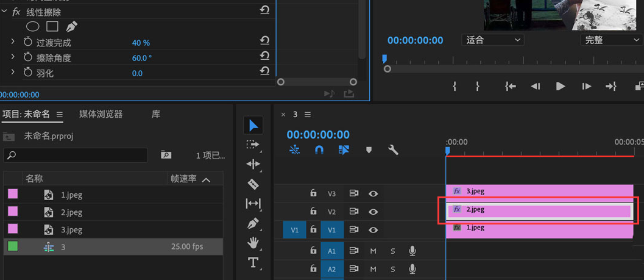Screen dimensions: 644x280
Task: Hide the V2 track output
Action: tap(373, 212)
